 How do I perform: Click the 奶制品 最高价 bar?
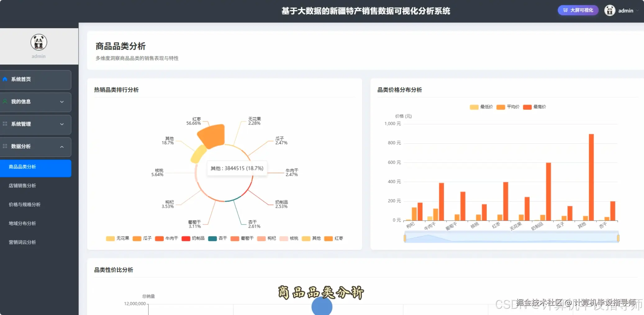[548, 192]
